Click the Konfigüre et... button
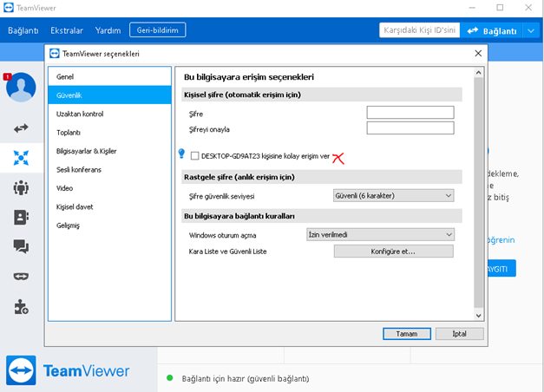Viewport: 544px width, 392px height. coord(393,252)
